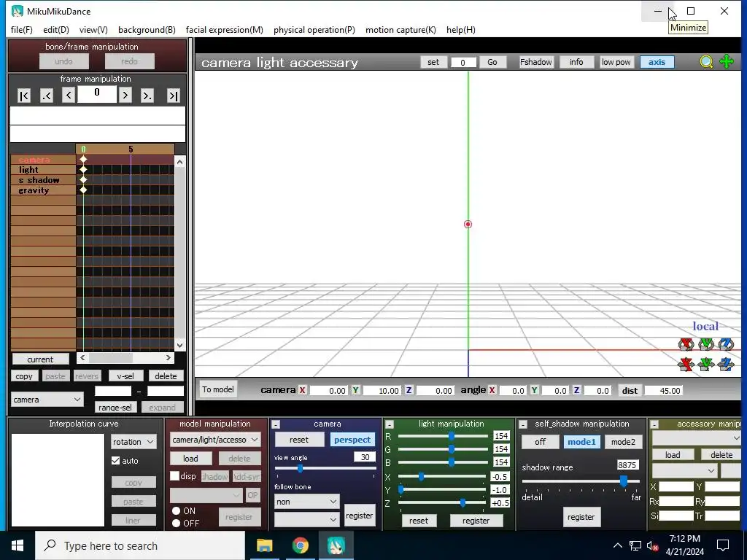Open the camera range selection dropdown
The image size is (747, 560).
coord(47,400)
